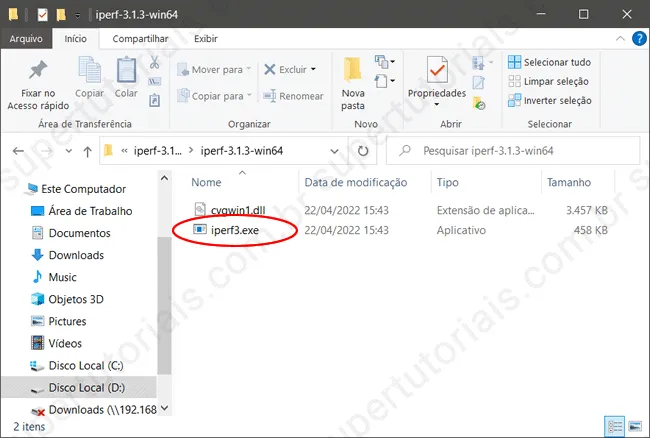The image size is (650, 438).
Task: Click the refresh button beside address bar
Action: (x=364, y=151)
